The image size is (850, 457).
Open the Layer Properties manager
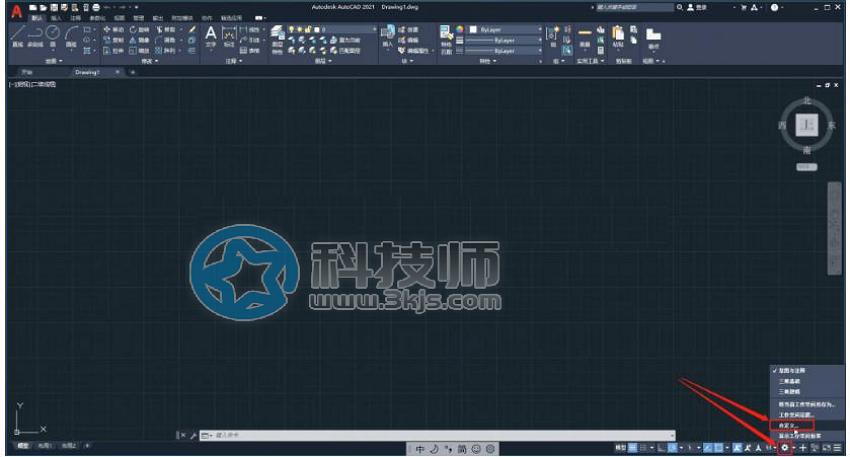pyautogui.click(x=278, y=38)
